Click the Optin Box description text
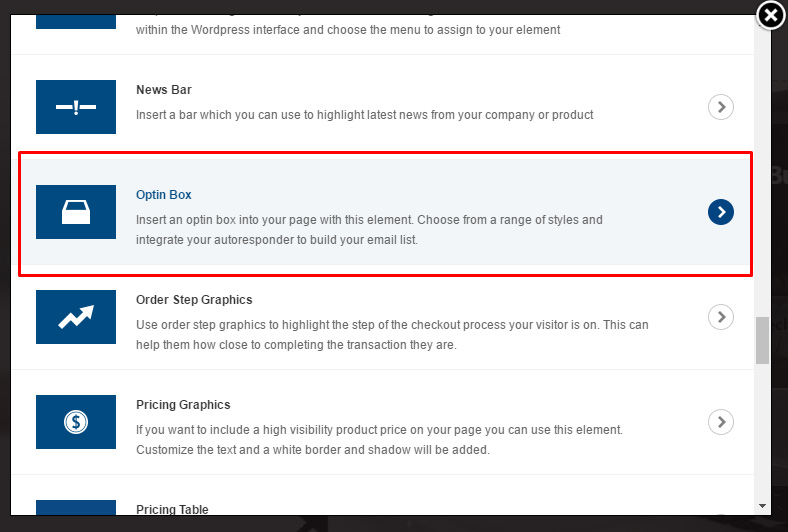The height and width of the screenshot is (532, 788). click(369, 230)
